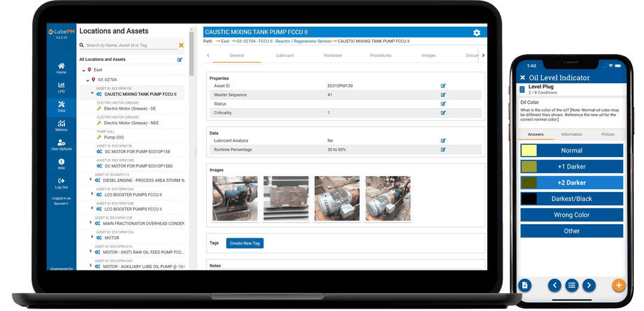Expand the MOTOR E0310PM122A node
644x311 pixels.
point(91,237)
